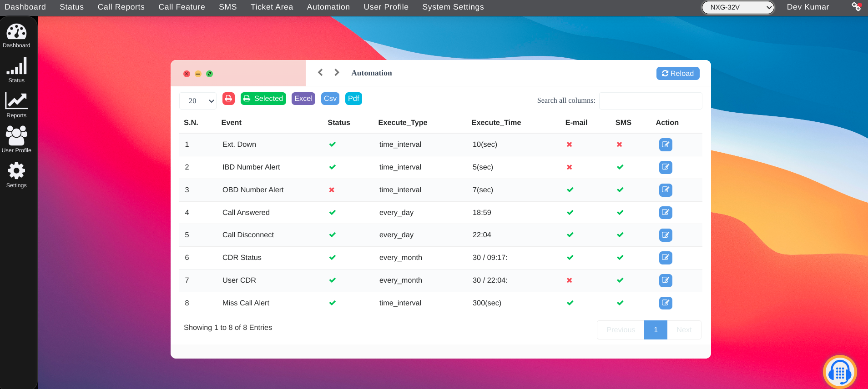Click the E-mail cross for IBD Number Alert

pyautogui.click(x=569, y=167)
